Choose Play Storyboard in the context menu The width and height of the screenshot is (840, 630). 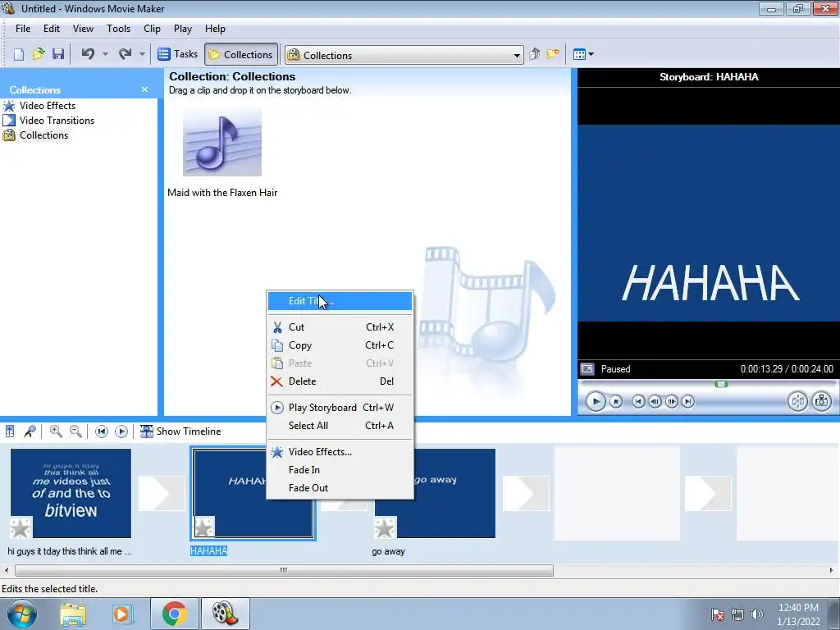(340, 408)
